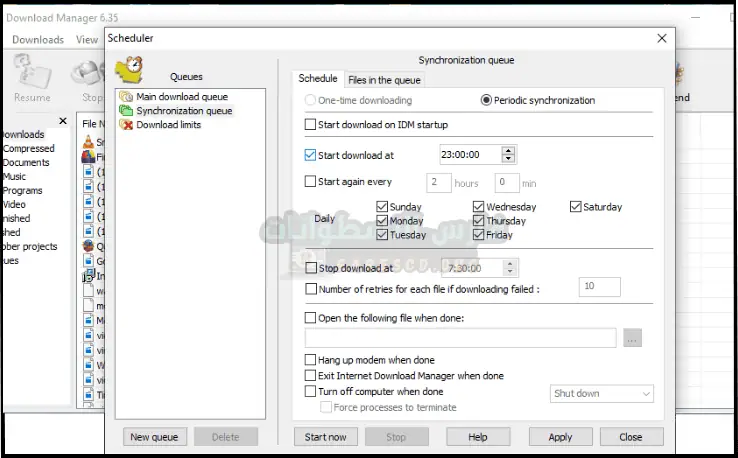Toggle the Stop download at checkbox
738x458 pixels.
310,268
